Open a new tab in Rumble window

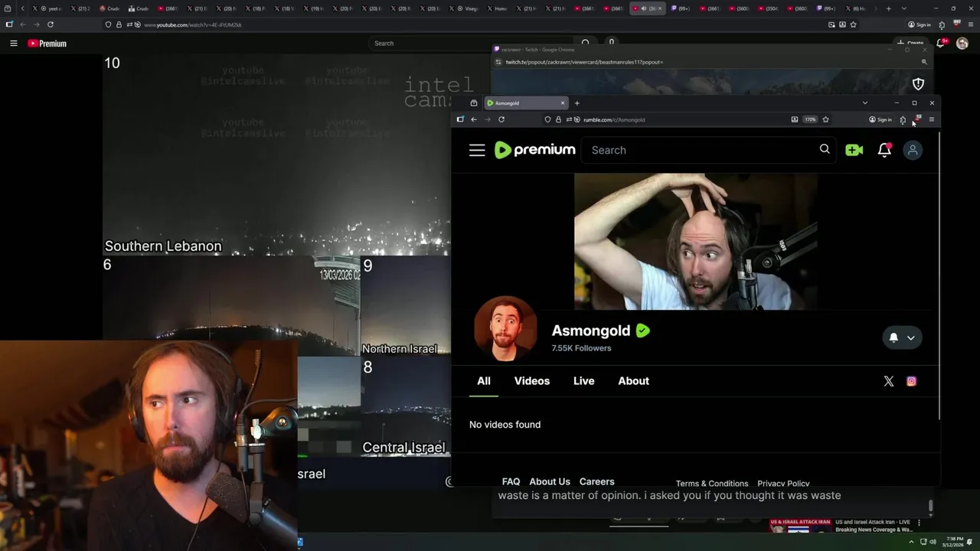(x=577, y=103)
